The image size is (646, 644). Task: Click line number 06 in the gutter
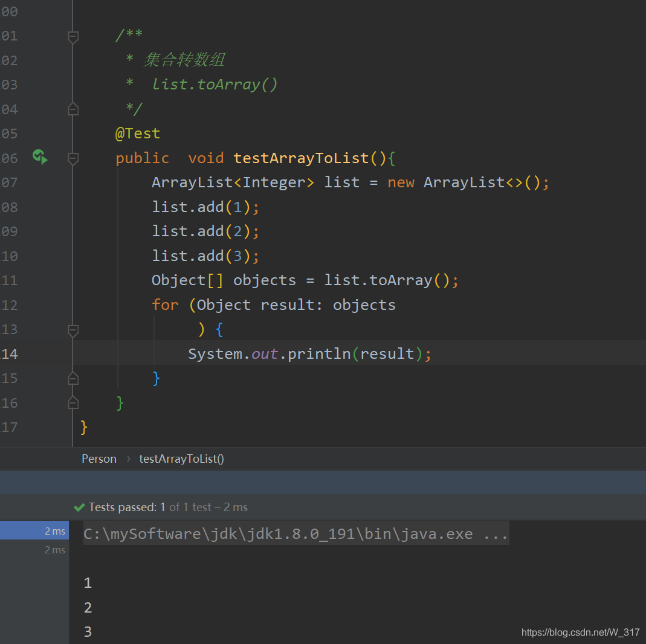[10, 158]
